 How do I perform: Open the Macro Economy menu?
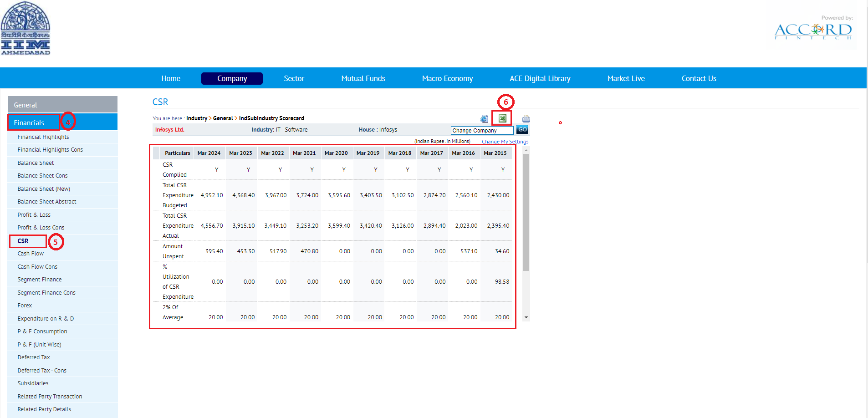click(x=447, y=78)
